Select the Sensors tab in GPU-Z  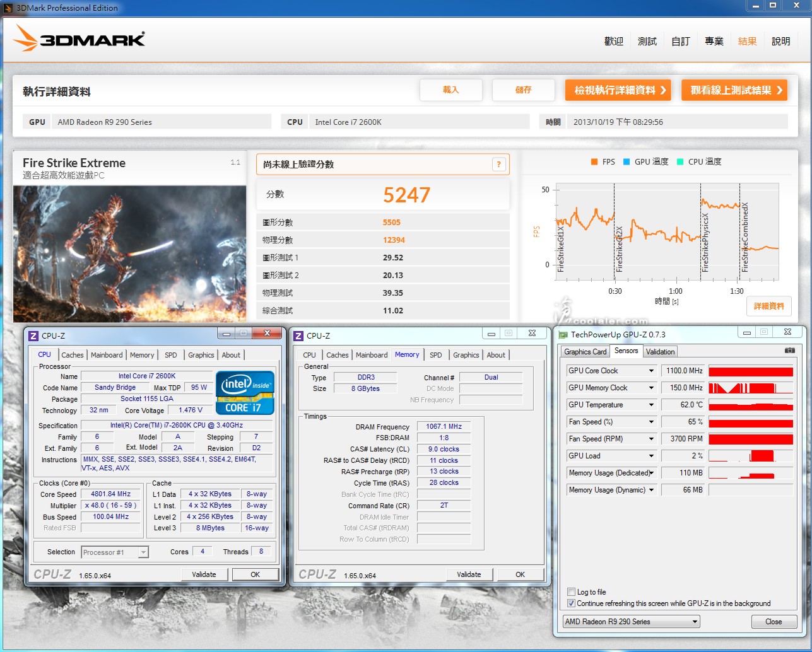click(x=627, y=351)
